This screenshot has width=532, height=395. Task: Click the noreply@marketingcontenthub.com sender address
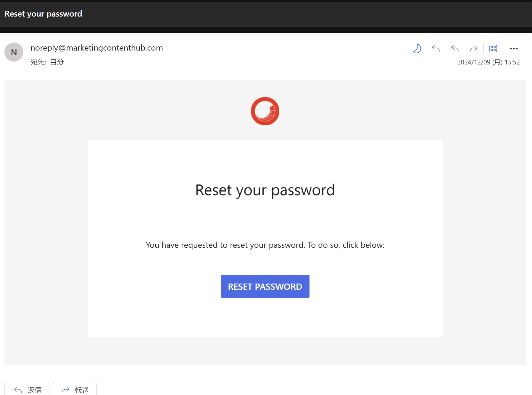click(97, 48)
